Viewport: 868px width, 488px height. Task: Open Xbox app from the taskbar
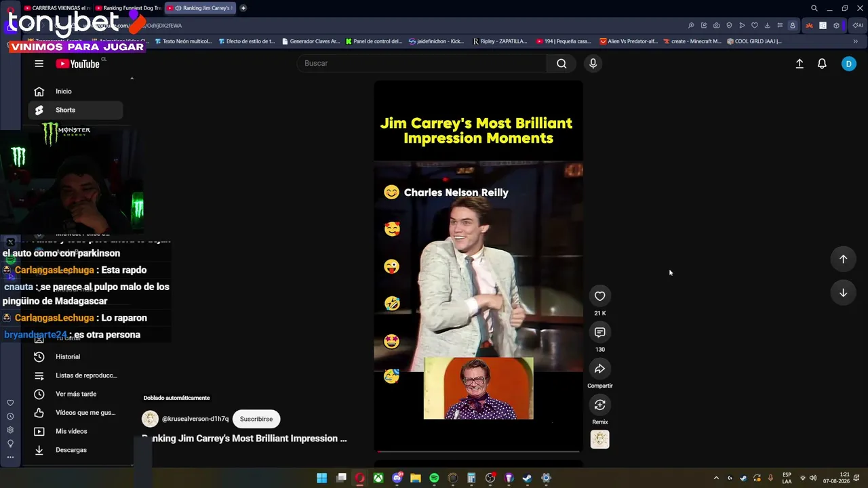[x=378, y=478]
